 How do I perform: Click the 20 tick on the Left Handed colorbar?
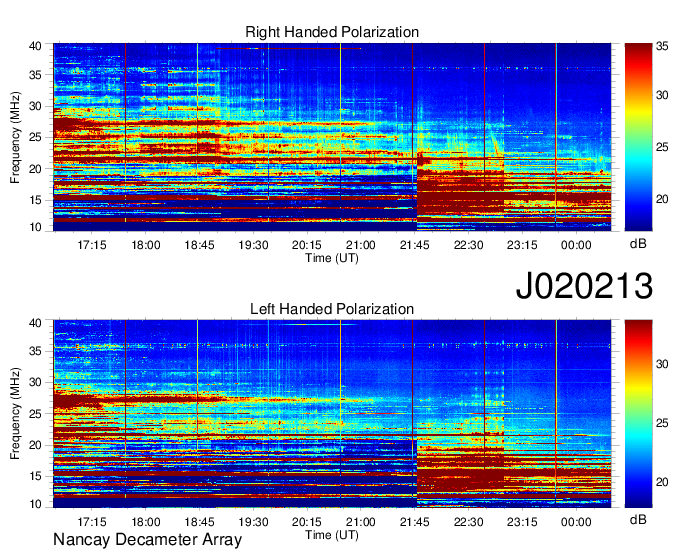click(662, 482)
